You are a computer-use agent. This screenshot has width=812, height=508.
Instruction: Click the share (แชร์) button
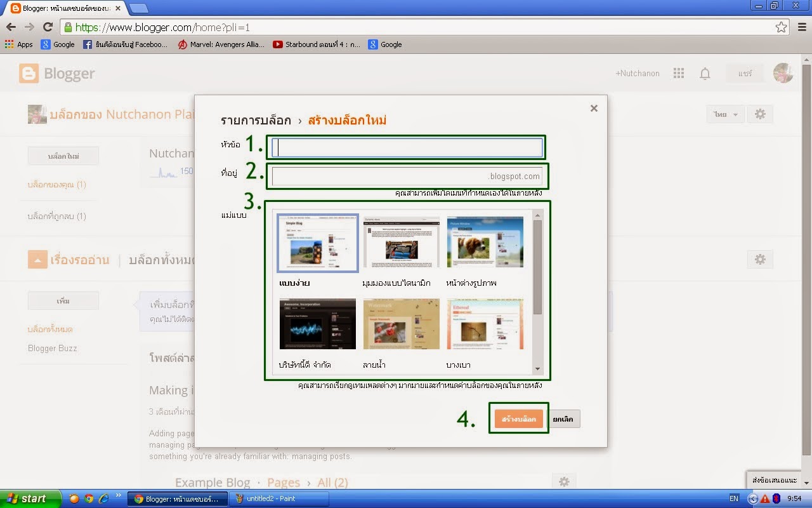tap(745, 74)
